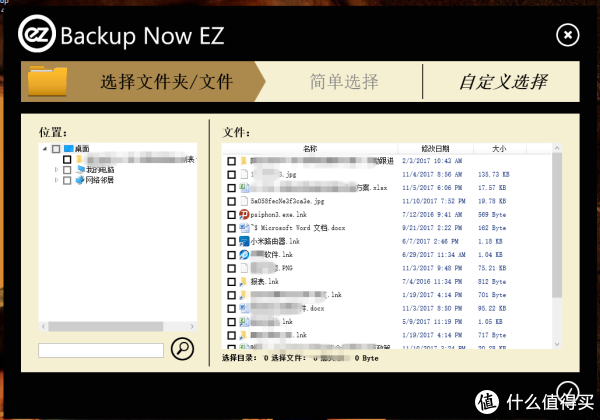The width and height of the screenshot is (600, 420).
Task: Click 选择文件夹/文件 step header
Action: coord(166,82)
